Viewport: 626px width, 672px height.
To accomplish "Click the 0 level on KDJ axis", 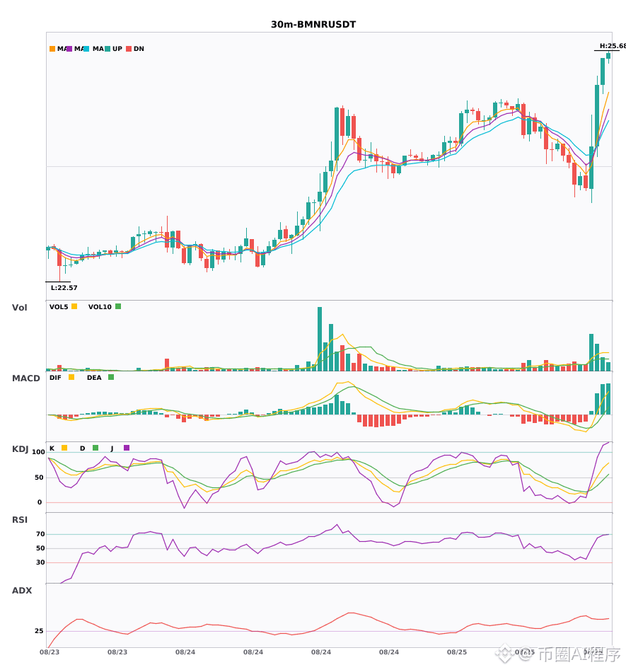I will point(40,502).
